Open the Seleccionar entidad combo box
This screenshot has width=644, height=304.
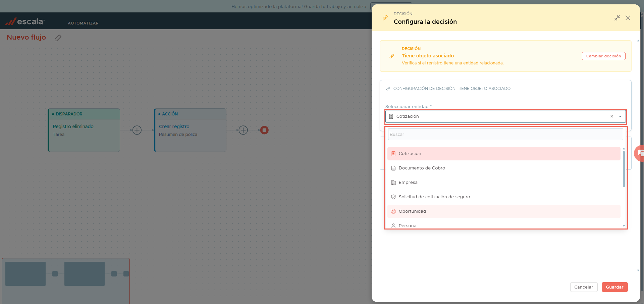505,116
